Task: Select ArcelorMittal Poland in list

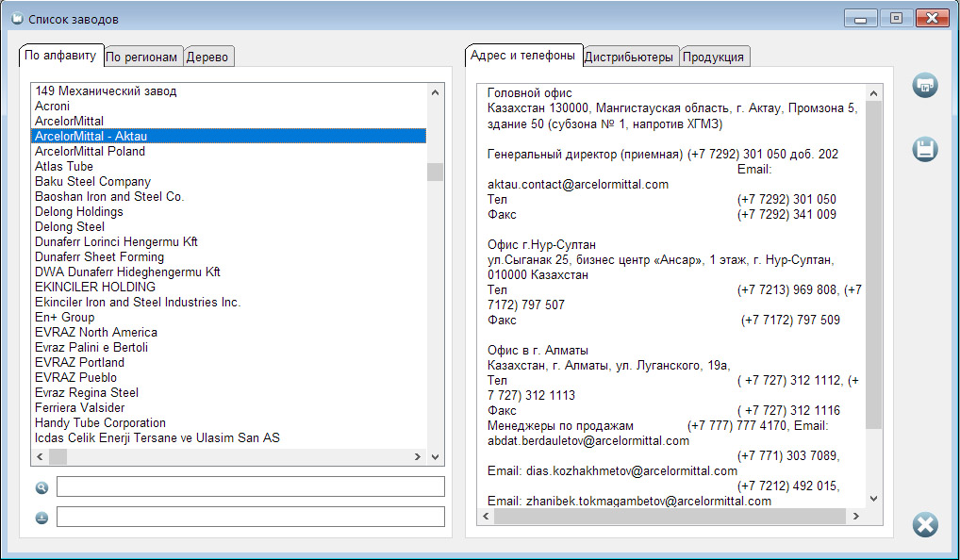Action: coord(228,151)
